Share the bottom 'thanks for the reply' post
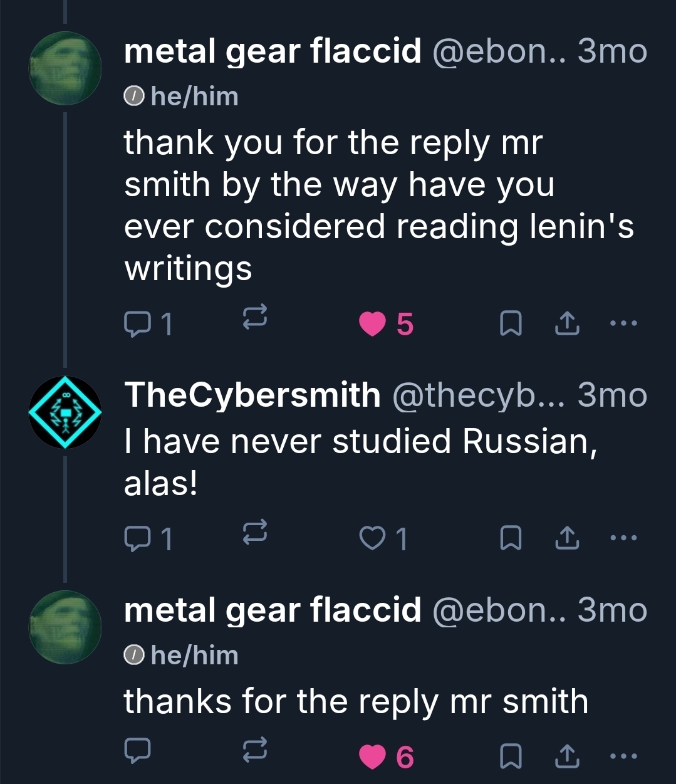This screenshot has height=784, width=676. 567,756
